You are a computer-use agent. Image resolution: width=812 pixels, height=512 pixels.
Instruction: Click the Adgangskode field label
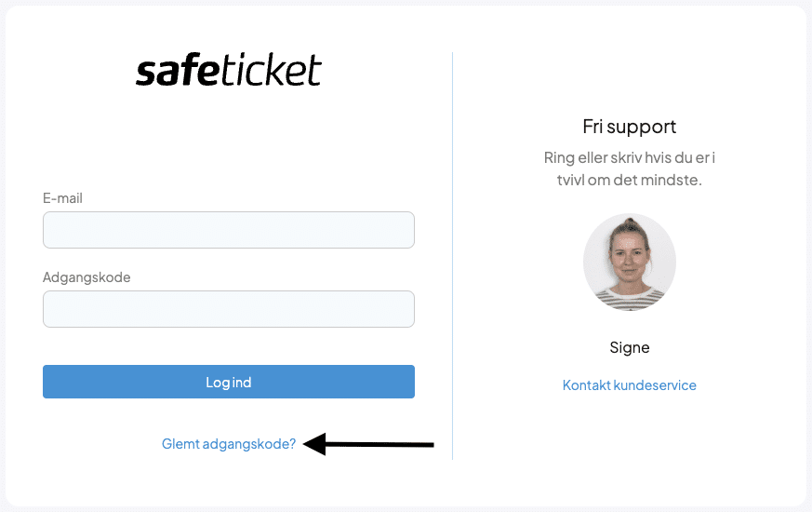pos(87,277)
